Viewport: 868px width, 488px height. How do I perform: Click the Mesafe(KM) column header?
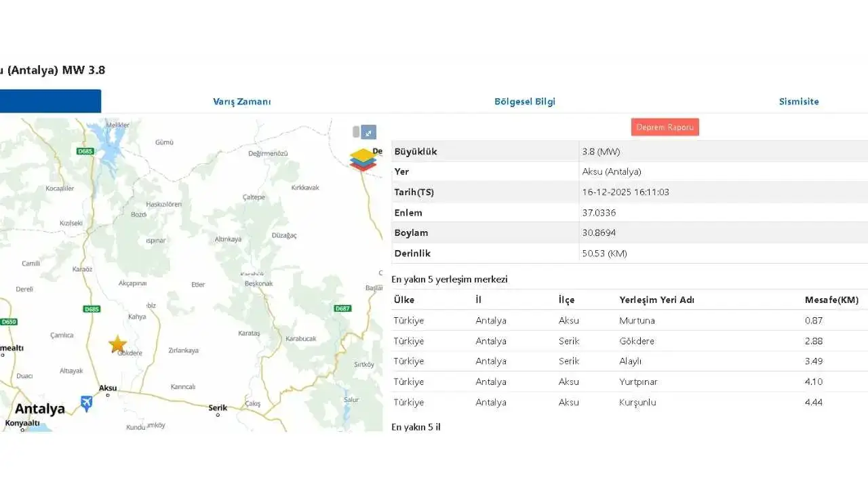click(831, 300)
